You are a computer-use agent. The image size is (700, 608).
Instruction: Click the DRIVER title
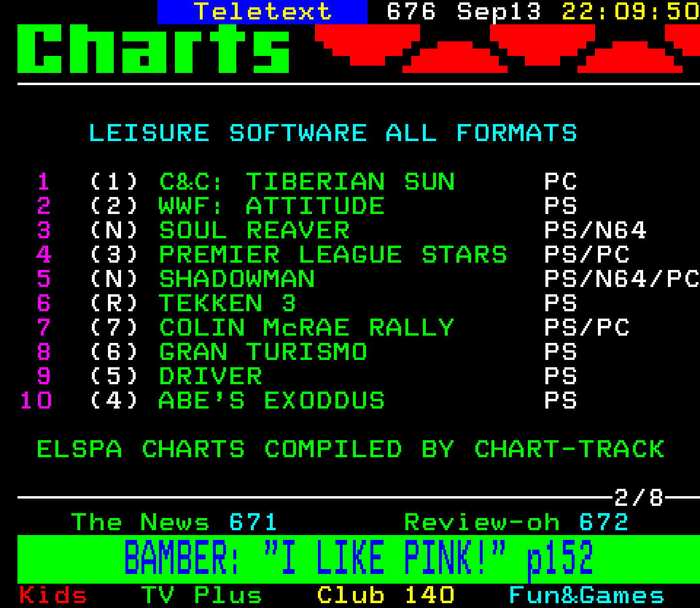[210, 376]
